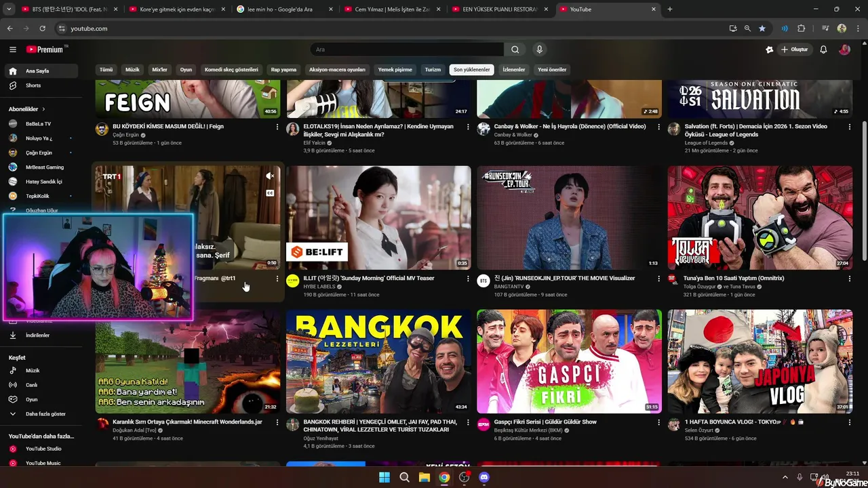Open the HYBE LABELS channel link
Screen dimensions: 868x488
[x=319, y=287]
